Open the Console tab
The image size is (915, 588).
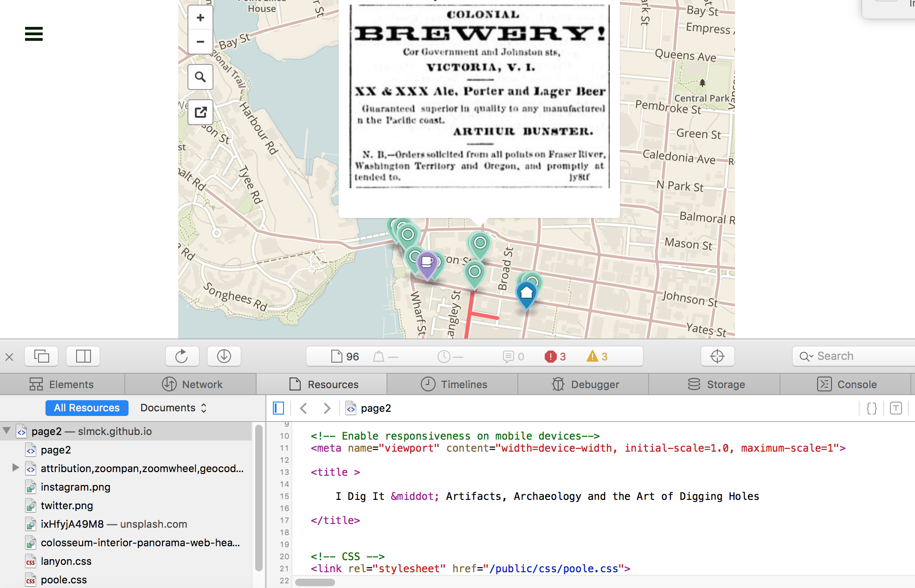pyautogui.click(x=846, y=384)
